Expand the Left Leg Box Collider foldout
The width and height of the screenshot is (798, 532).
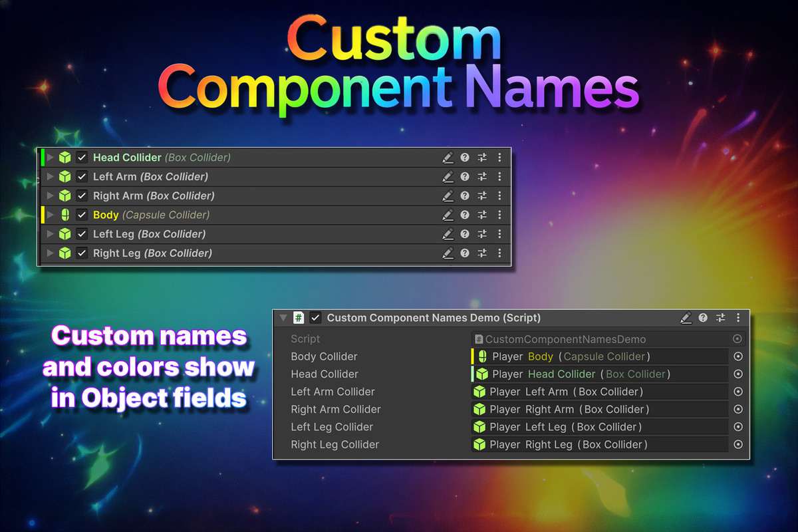[51, 234]
